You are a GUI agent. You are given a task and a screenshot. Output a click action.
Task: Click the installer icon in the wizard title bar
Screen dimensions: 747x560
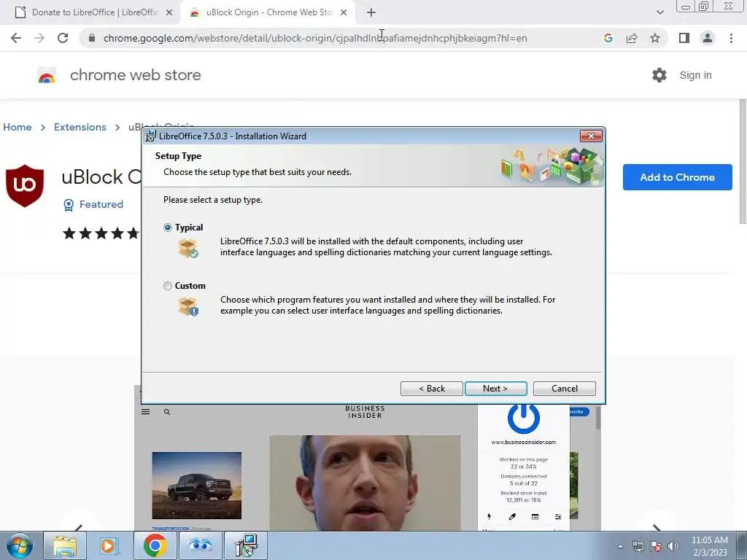(x=150, y=136)
